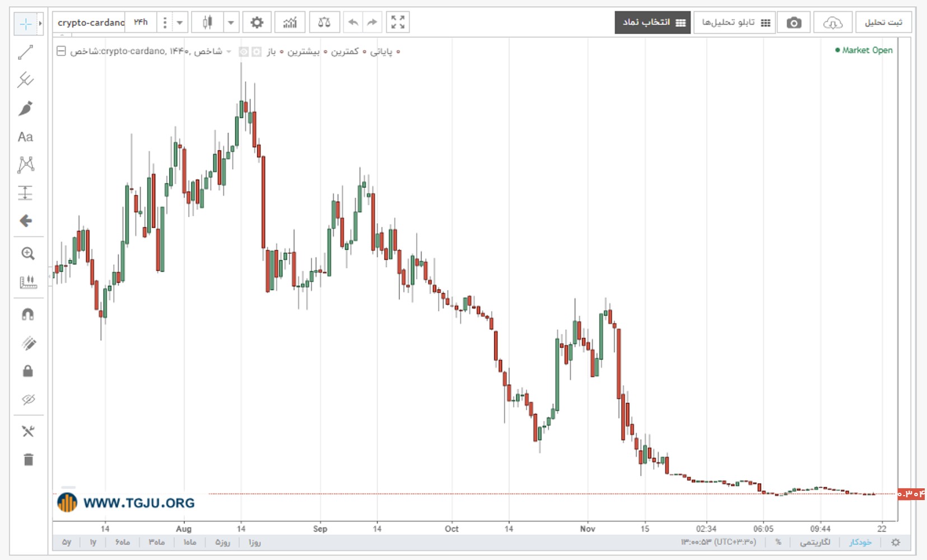The image size is (927, 560).
Task: Open the cursor type arrow beside crosshair
Action: [40, 24]
